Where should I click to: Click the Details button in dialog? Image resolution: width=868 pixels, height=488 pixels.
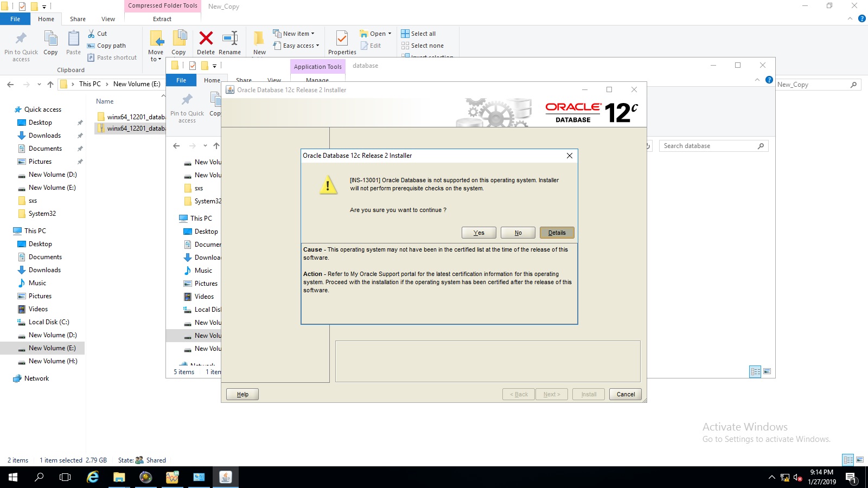pos(557,233)
